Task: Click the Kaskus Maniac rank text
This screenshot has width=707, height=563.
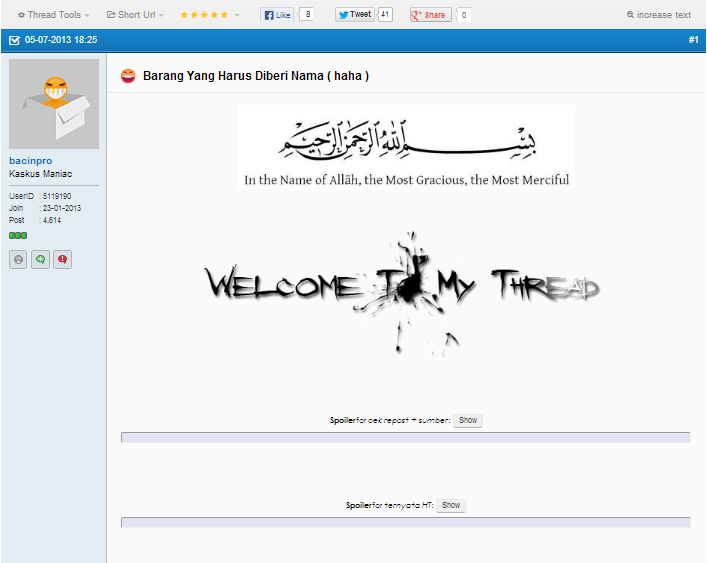Action: point(41,174)
